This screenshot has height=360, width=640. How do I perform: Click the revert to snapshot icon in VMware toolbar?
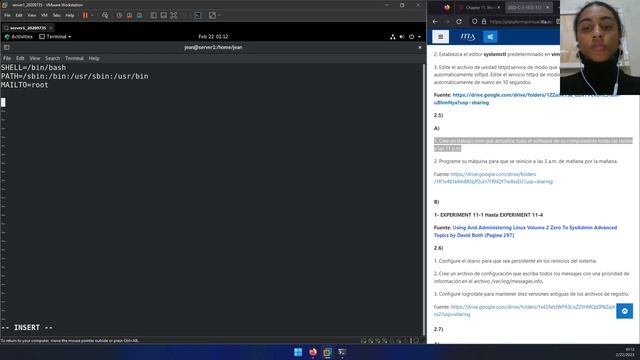[x=129, y=15]
